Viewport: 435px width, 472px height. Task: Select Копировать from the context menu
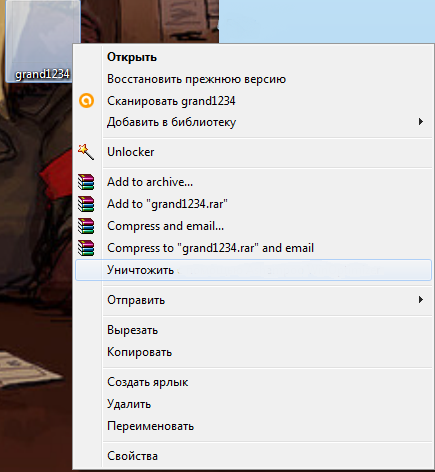[253, 352]
